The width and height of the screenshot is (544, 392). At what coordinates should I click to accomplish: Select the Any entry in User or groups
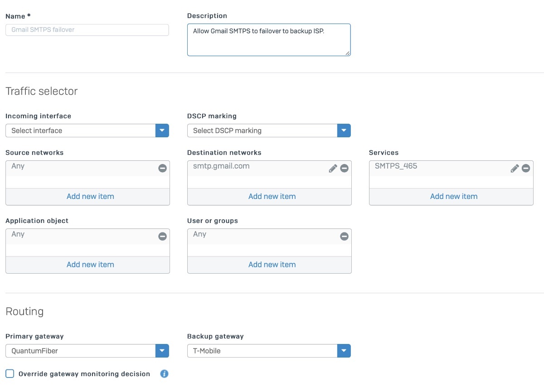point(200,234)
